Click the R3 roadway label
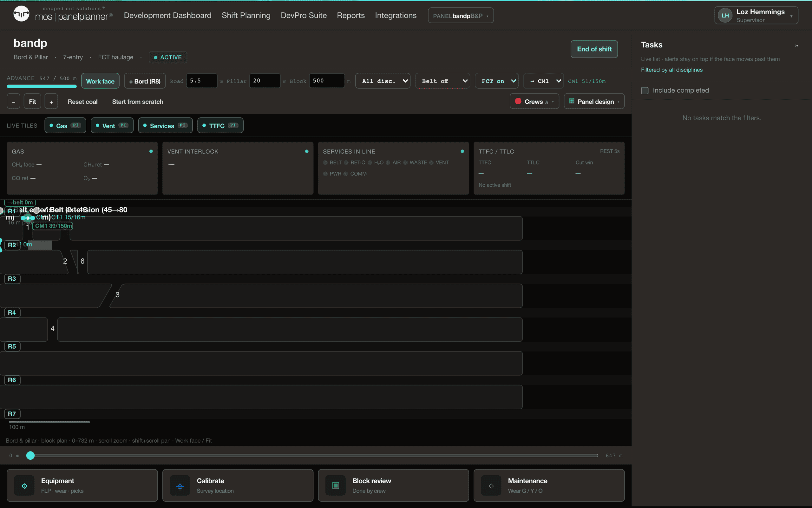812x508 pixels. point(12,278)
